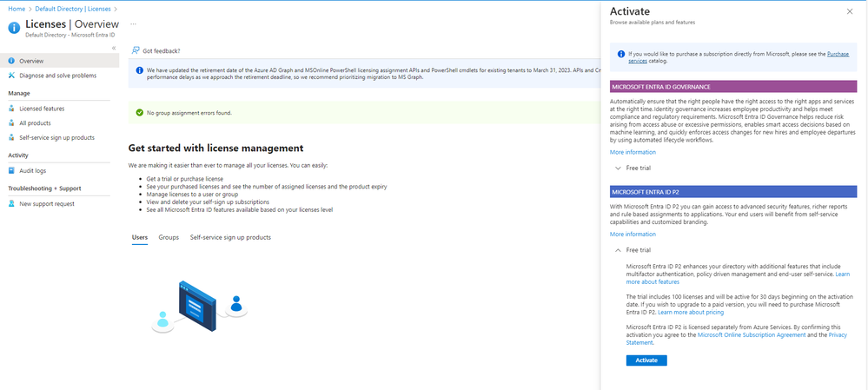Viewport: 868px width, 390px height.
Task: Click the license management illustration
Action: click(x=199, y=307)
